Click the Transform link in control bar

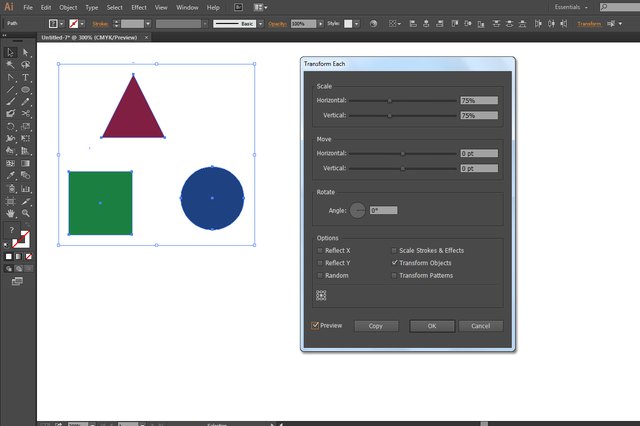(589, 24)
